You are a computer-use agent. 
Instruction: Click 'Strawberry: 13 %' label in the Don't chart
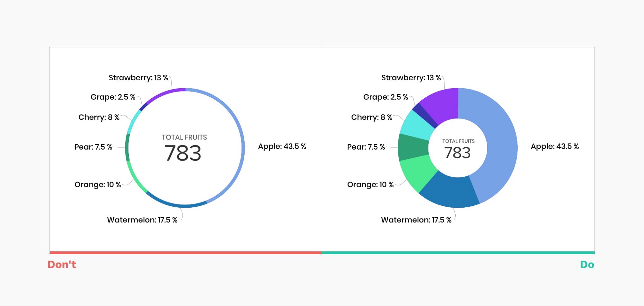click(x=138, y=78)
